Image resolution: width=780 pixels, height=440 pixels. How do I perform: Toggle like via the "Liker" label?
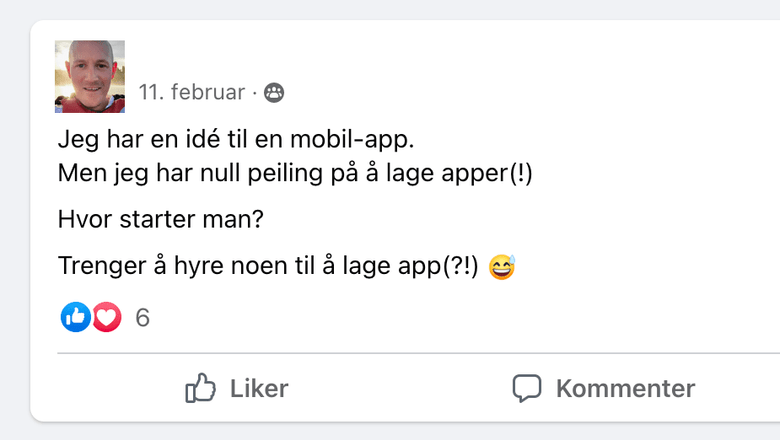coord(259,388)
